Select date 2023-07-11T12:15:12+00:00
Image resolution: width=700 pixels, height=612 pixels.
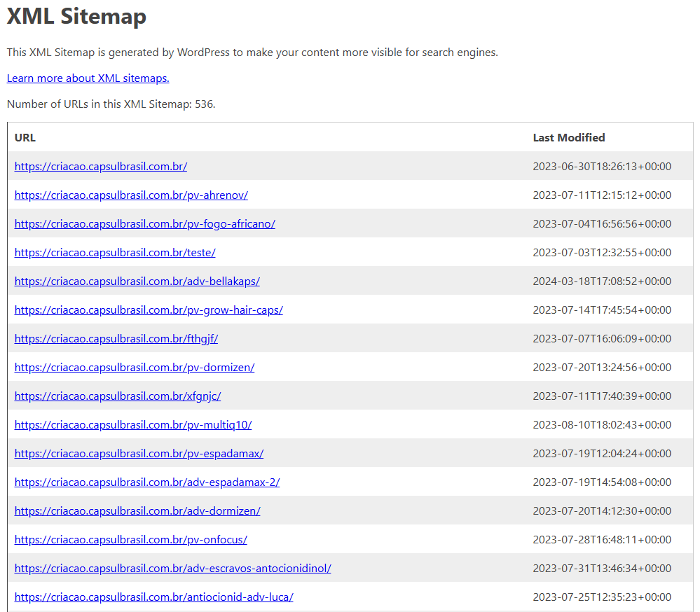click(602, 195)
